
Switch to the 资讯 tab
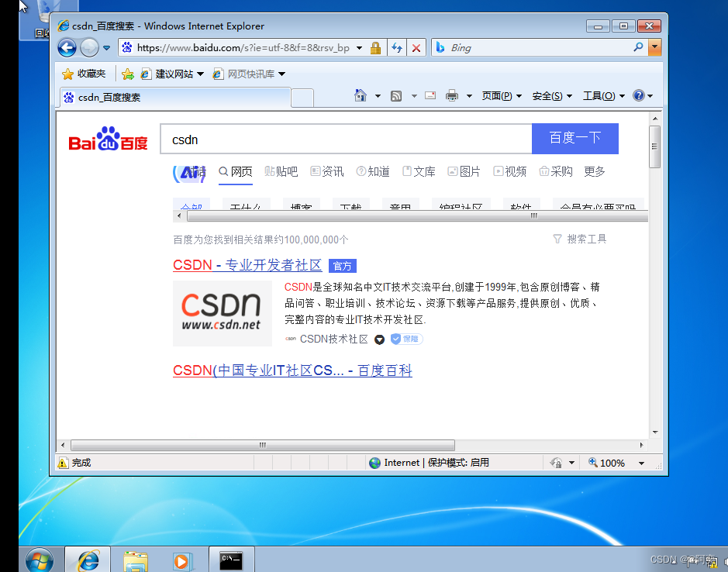[327, 172]
